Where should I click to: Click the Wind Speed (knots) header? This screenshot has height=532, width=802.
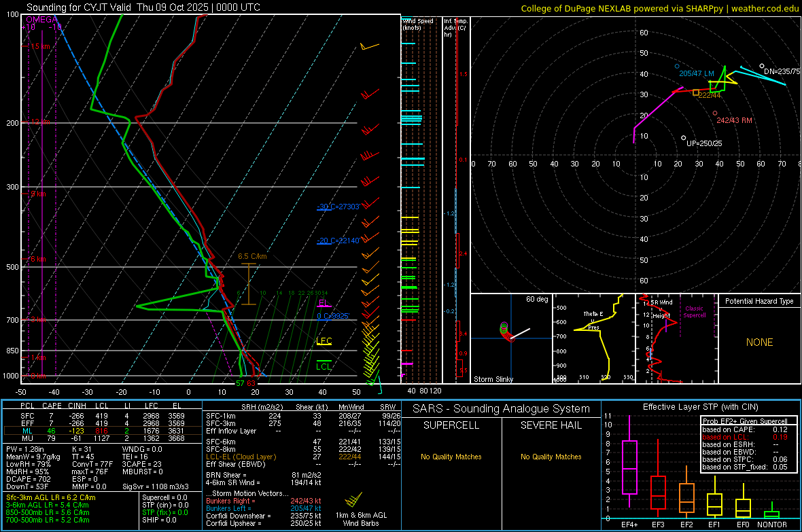point(418,24)
